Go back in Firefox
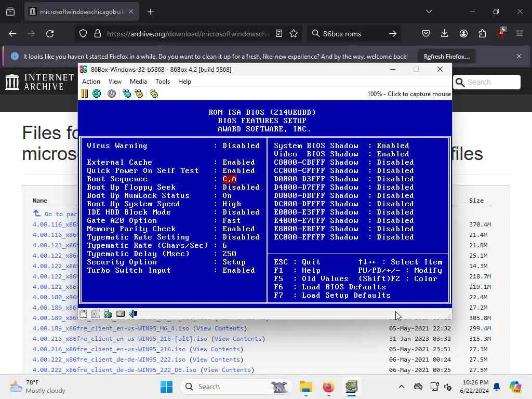The image size is (532, 399). (12, 34)
